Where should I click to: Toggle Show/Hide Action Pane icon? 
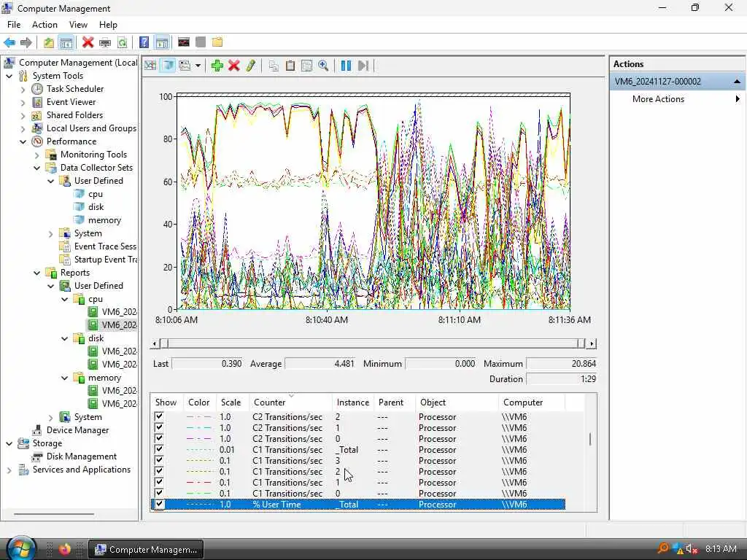(x=162, y=42)
